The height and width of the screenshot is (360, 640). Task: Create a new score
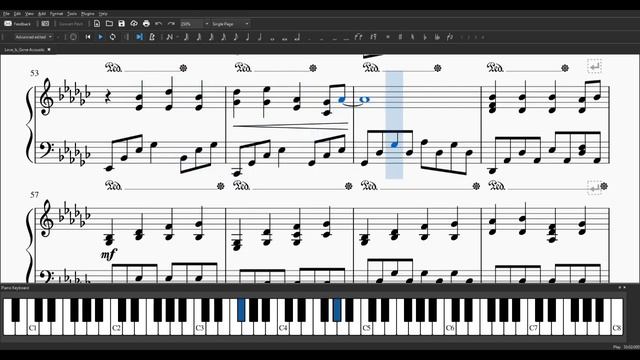(x=97, y=24)
